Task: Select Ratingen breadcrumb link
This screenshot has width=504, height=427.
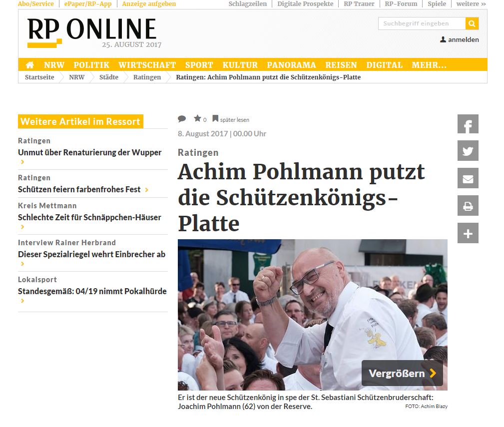Action: point(147,77)
